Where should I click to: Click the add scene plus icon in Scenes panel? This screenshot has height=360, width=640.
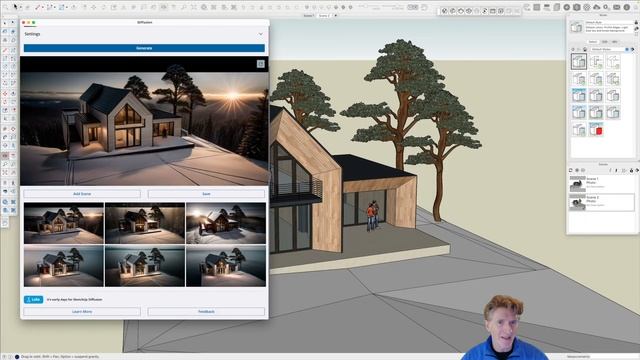(577, 170)
